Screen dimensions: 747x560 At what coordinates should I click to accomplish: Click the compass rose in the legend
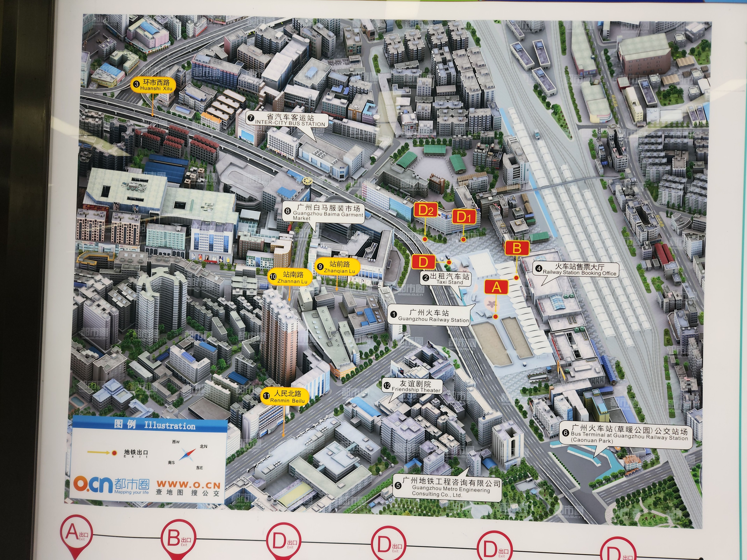(x=187, y=455)
